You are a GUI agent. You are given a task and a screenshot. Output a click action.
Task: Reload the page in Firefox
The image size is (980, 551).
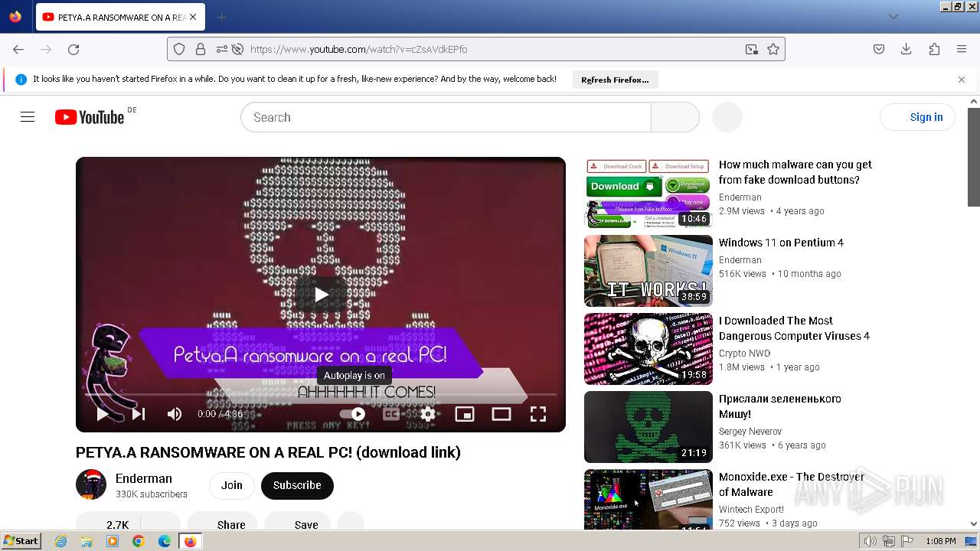coord(73,49)
